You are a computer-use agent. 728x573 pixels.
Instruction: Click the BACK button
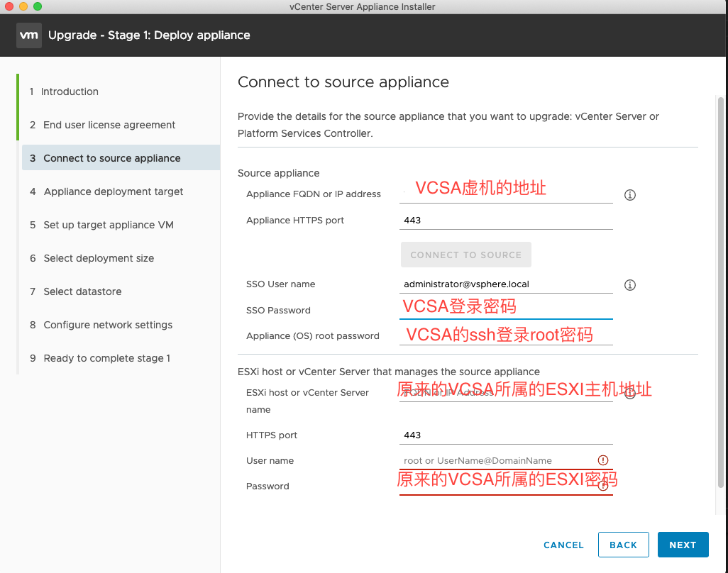pos(623,545)
